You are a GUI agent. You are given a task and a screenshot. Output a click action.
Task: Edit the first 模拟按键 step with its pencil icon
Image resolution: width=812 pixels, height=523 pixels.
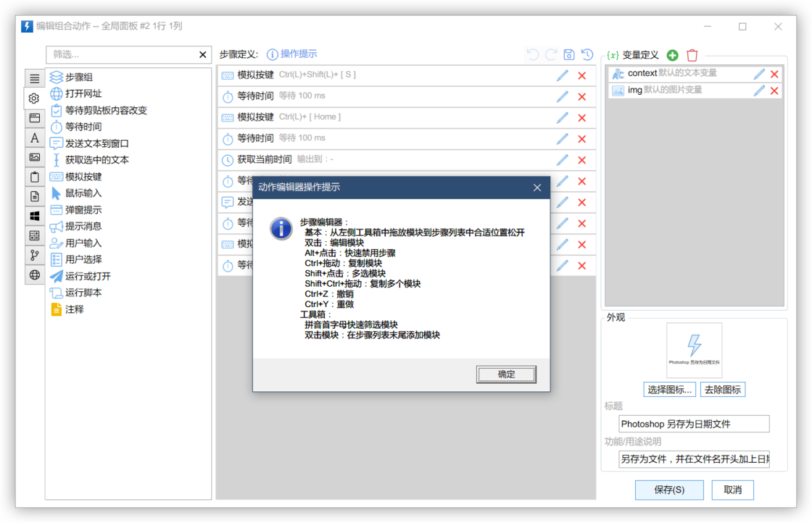click(x=562, y=74)
